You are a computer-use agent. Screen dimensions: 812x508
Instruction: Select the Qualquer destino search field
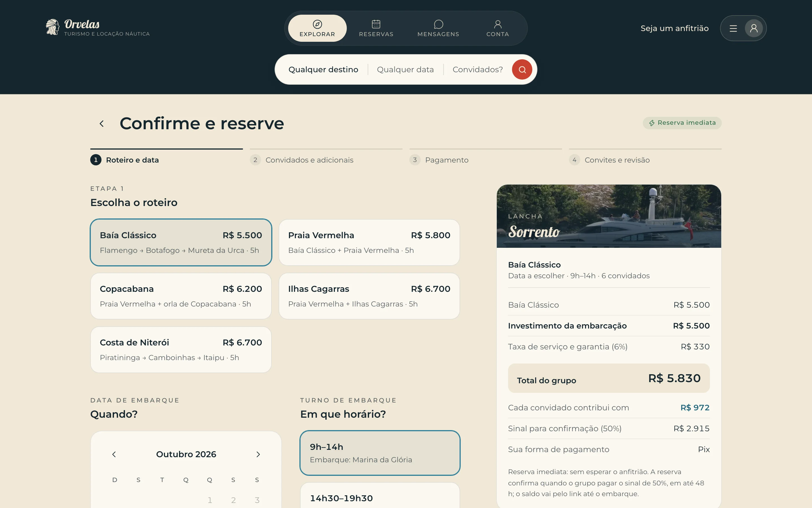[x=323, y=69]
